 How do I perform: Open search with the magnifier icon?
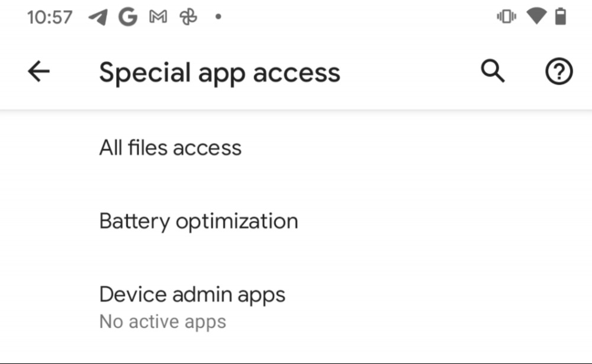click(493, 71)
